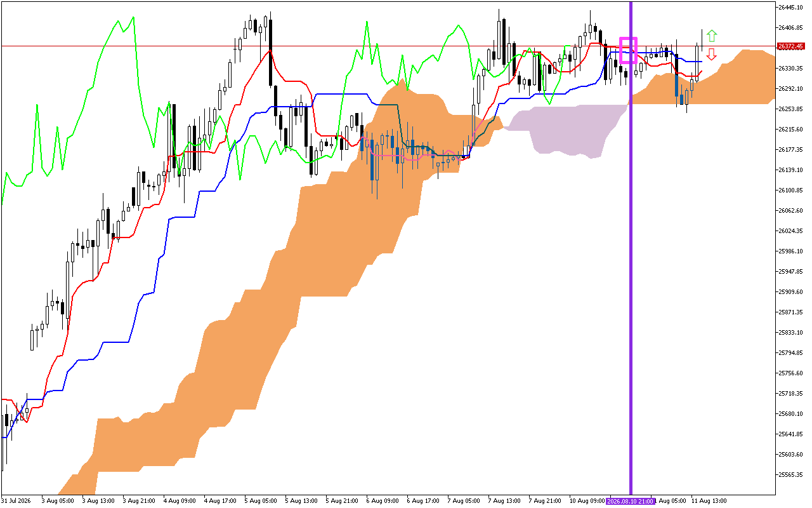Click the 7 Aug 21:00 time label

coord(545,501)
